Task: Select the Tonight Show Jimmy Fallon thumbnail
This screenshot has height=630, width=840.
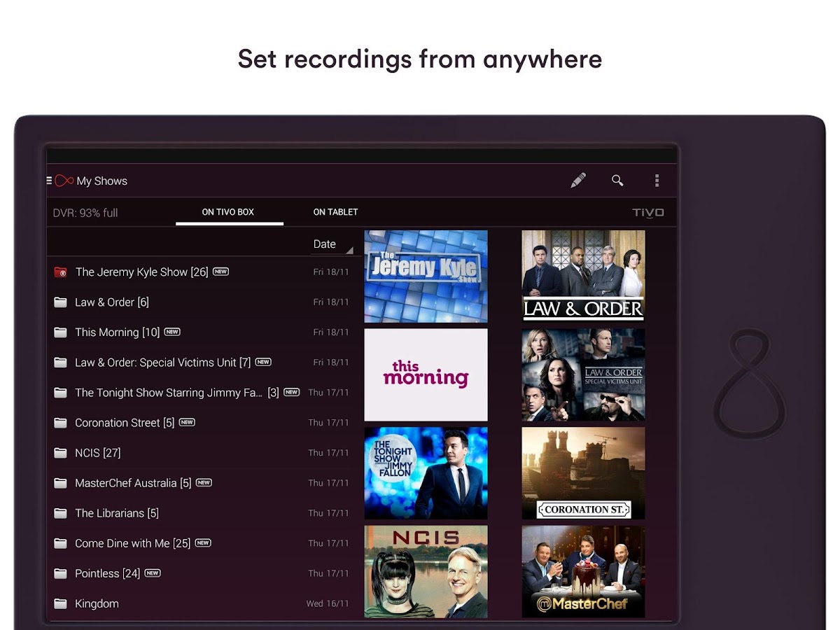Action: tap(426, 473)
